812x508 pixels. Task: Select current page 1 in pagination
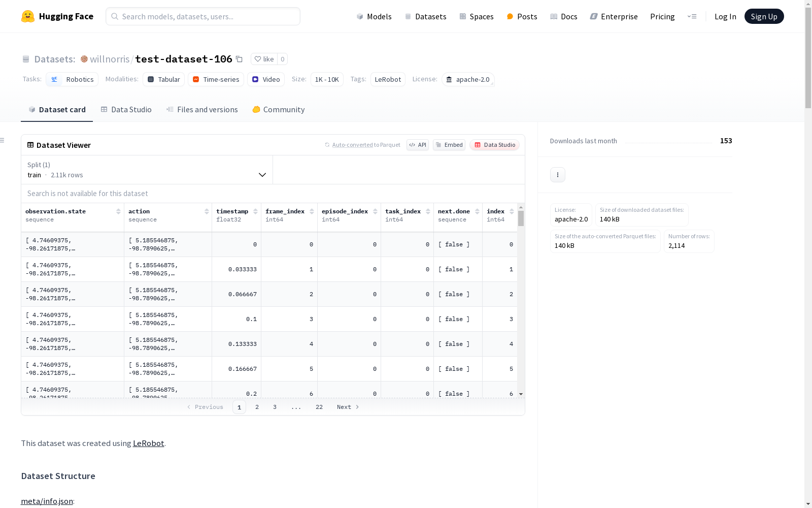239,407
